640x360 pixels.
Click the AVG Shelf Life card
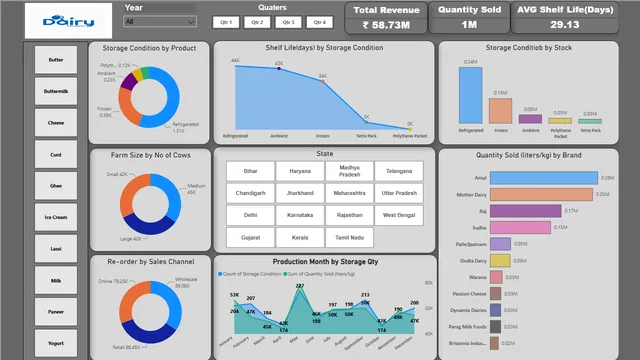(x=565, y=18)
